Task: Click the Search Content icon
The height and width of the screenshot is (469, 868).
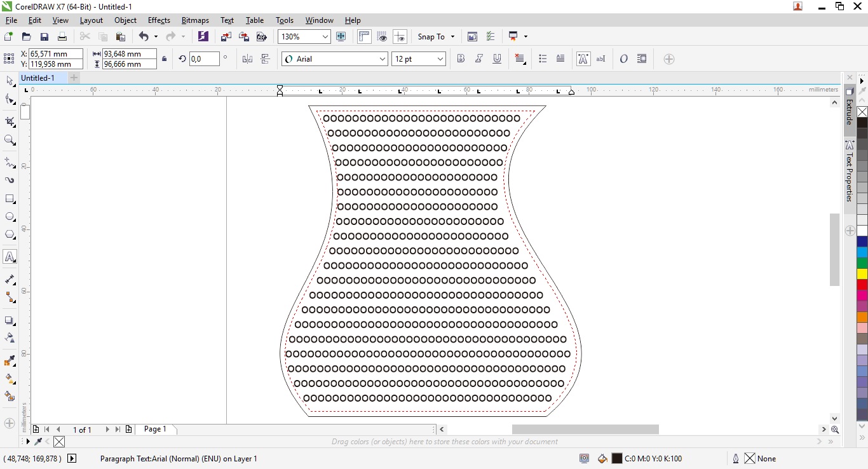Action: click(203, 37)
